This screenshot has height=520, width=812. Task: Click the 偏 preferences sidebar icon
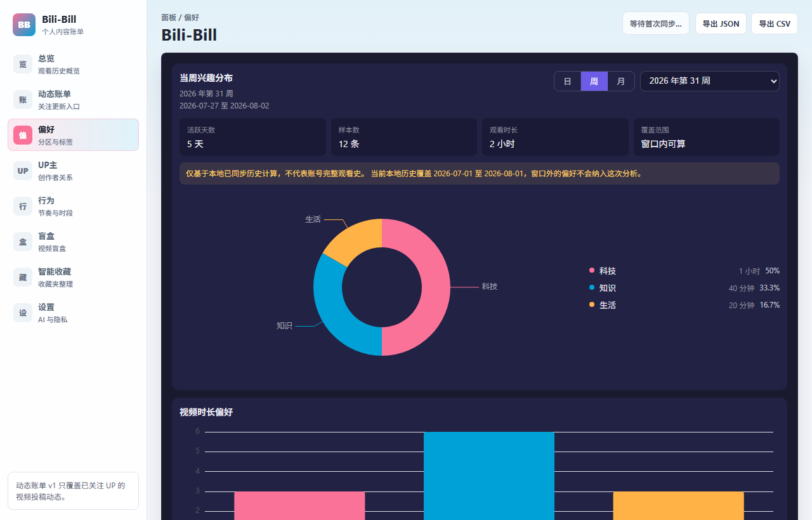(23, 135)
